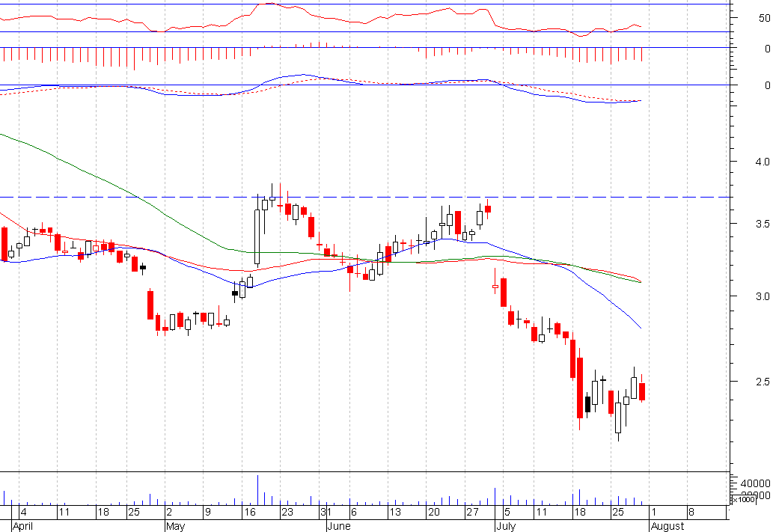Click date label "11" in April
The width and height of the screenshot is (773, 532).
[x=64, y=513]
